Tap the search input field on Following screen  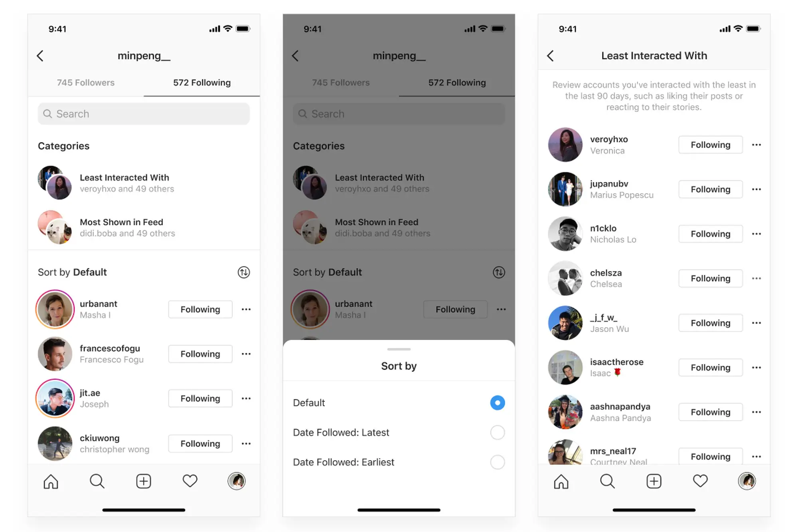pyautogui.click(x=145, y=113)
